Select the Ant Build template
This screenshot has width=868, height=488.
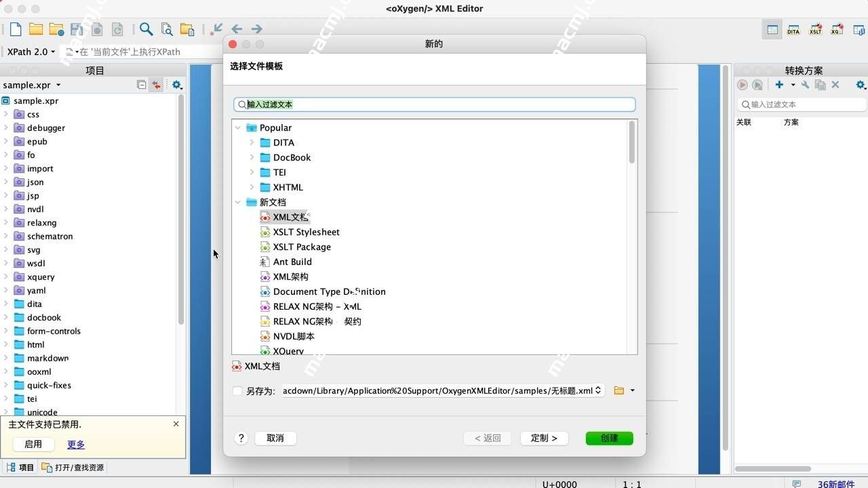tap(286, 262)
